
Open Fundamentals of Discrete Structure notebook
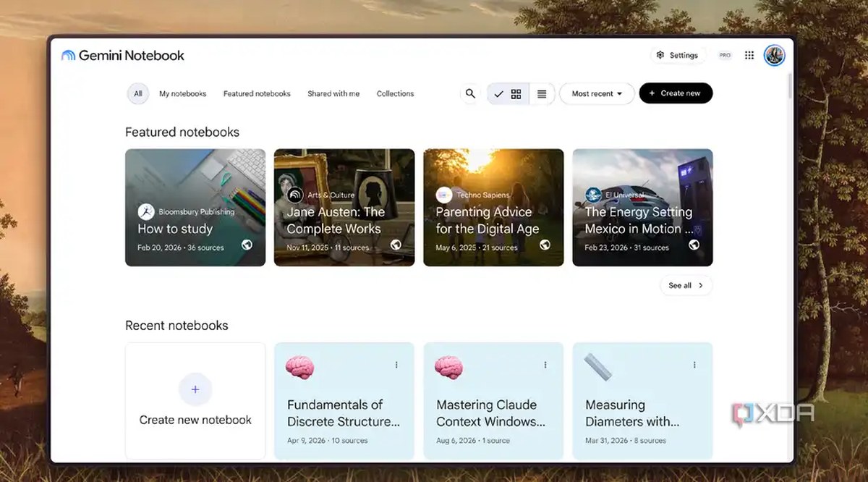(344, 402)
